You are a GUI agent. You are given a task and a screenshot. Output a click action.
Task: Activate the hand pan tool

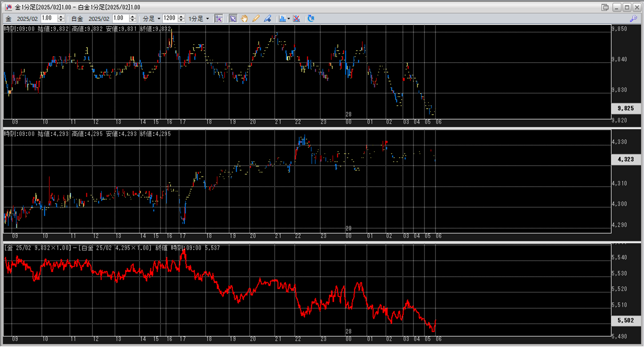click(x=244, y=19)
